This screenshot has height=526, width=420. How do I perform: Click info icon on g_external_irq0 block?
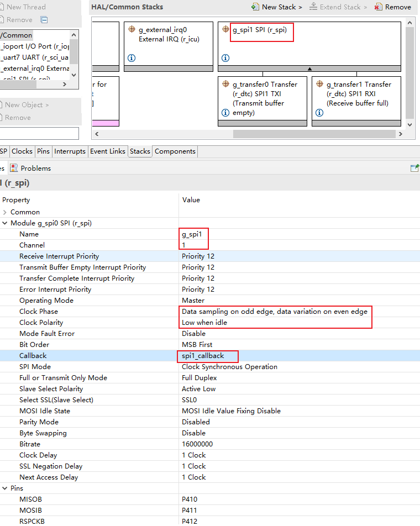click(x=131, y=58)
